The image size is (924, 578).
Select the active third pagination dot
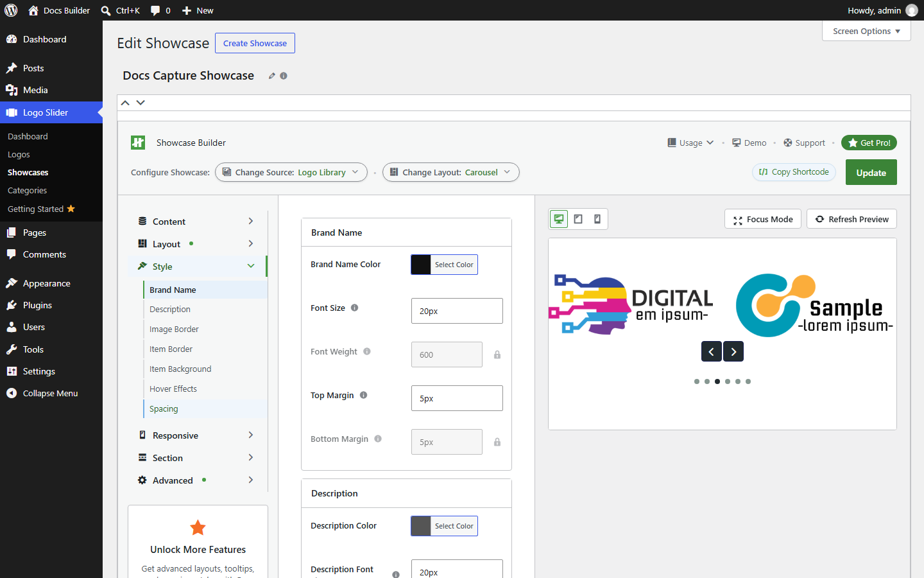point(717,381)
